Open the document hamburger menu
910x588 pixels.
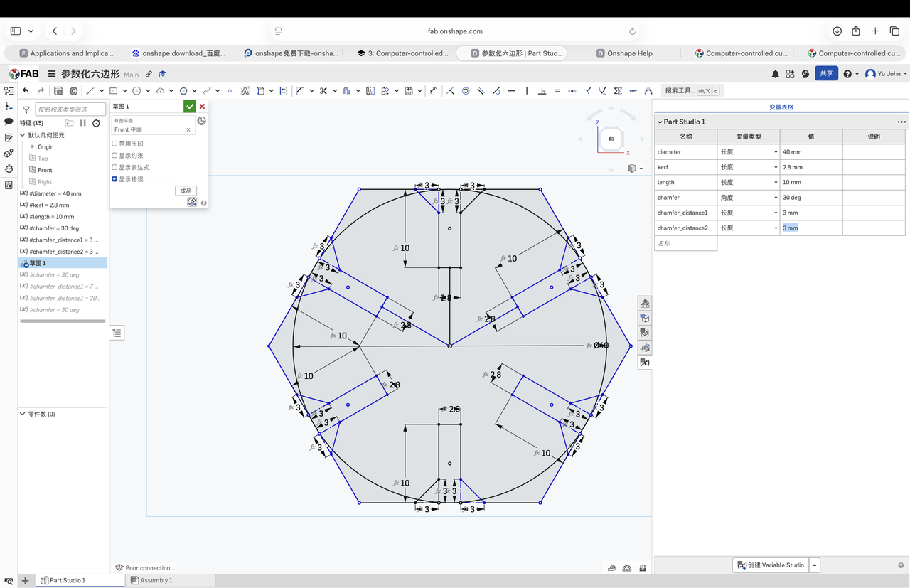click(x=52, y=74)
